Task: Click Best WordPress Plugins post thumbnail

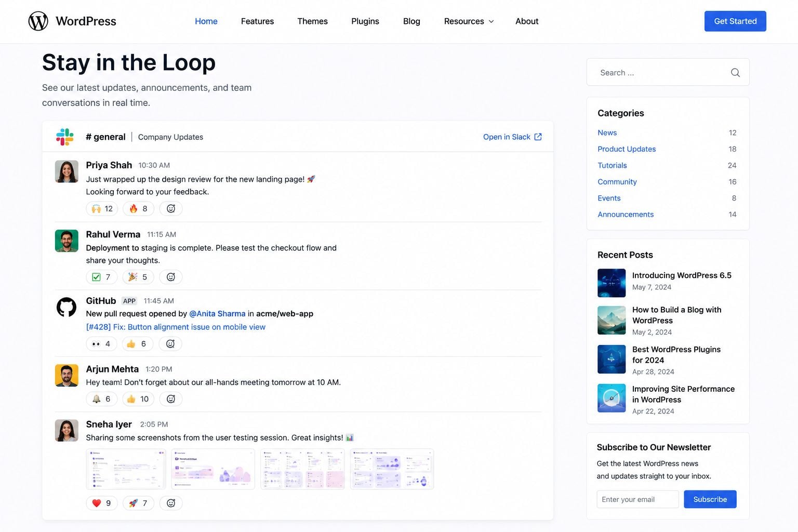Action: click(x=611, y=359)
